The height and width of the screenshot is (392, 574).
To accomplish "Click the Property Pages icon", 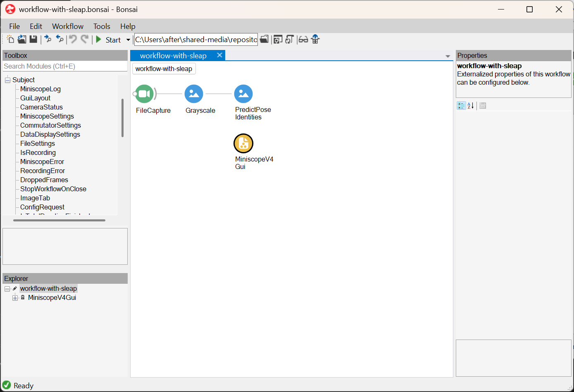I will click(483, 106).
